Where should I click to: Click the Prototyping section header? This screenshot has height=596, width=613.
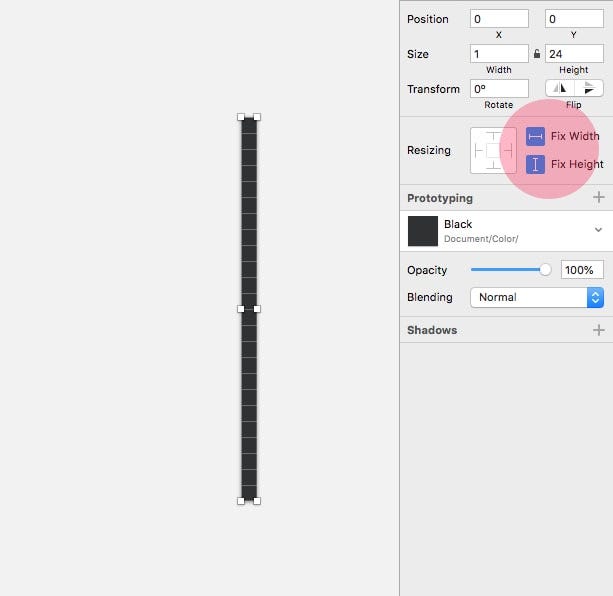point(440,198)
